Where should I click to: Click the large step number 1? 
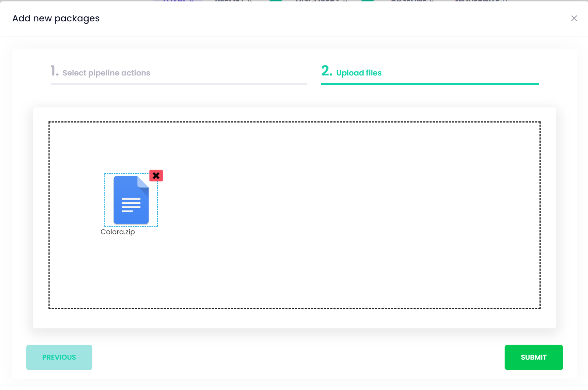[54, 71]
